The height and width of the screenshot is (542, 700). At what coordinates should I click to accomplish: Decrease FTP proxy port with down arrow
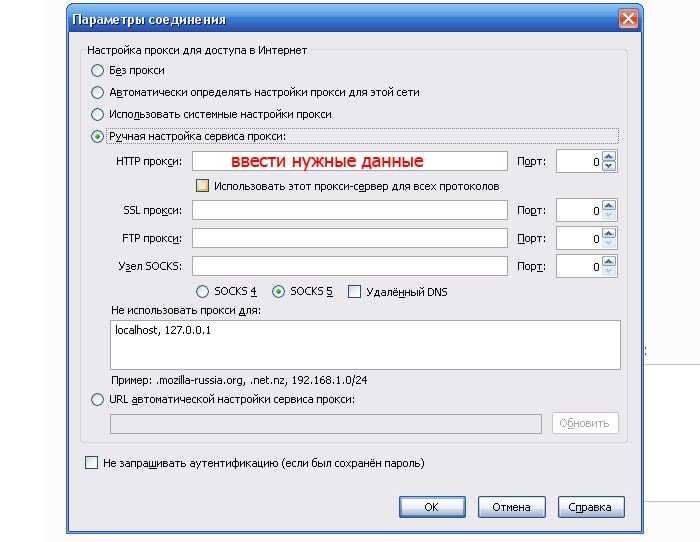tap(609, 243)
